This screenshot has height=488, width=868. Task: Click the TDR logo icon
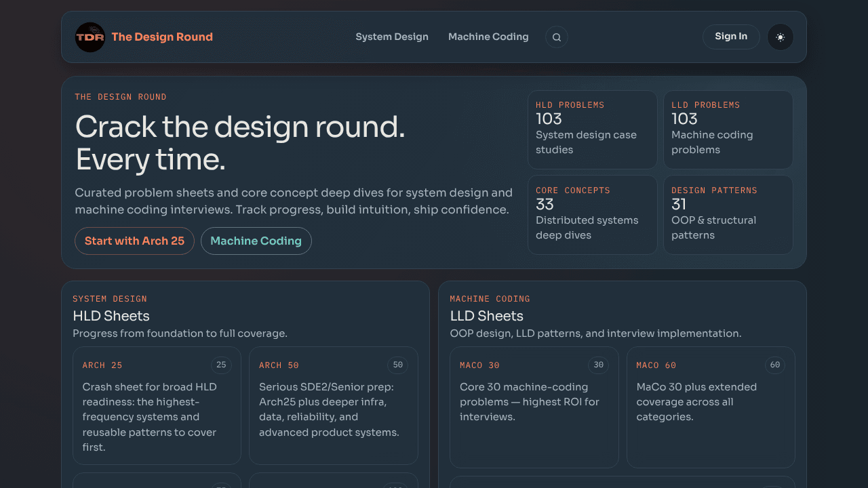90,37
